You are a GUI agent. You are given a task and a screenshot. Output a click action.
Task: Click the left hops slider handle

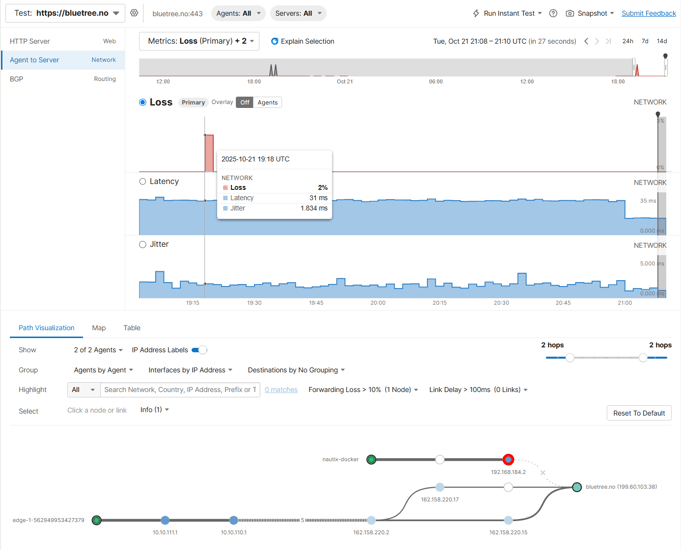(x=569, y=357)
